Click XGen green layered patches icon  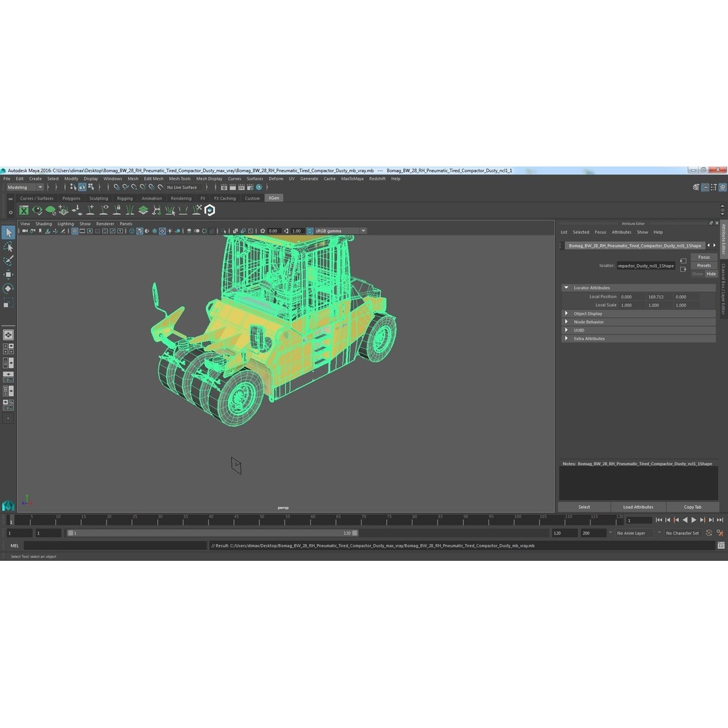tap(144, 210)
